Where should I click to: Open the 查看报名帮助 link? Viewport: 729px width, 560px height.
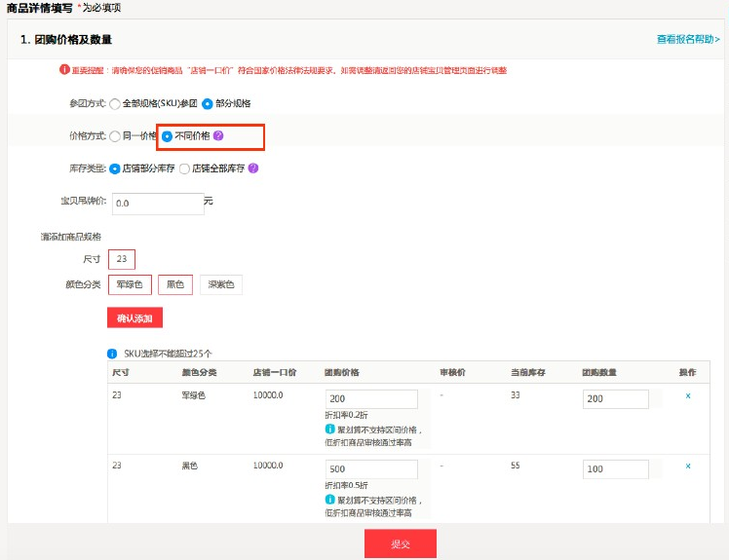(x=687, y=40)
